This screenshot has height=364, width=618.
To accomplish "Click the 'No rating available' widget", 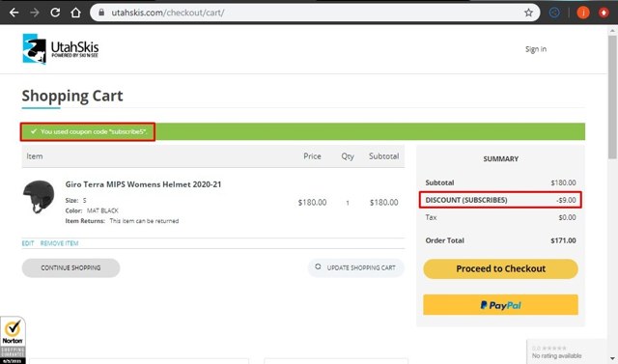I will pyautogui.click(x=567, y=351).
